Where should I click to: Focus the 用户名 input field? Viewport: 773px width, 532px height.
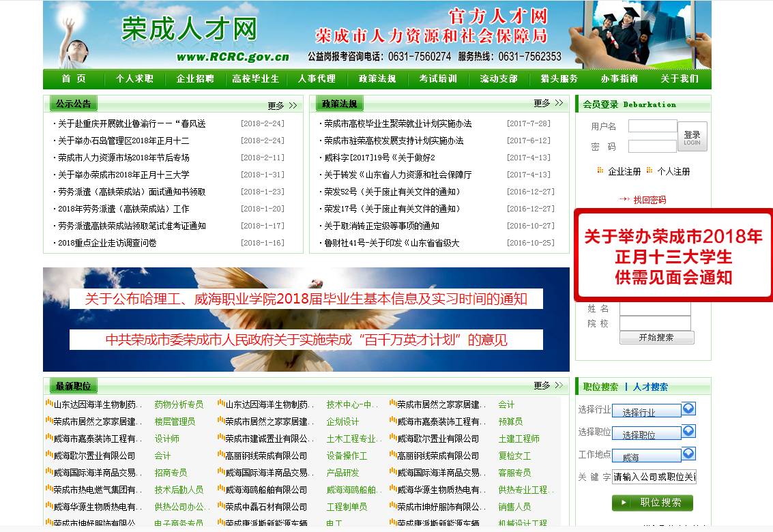652,126
